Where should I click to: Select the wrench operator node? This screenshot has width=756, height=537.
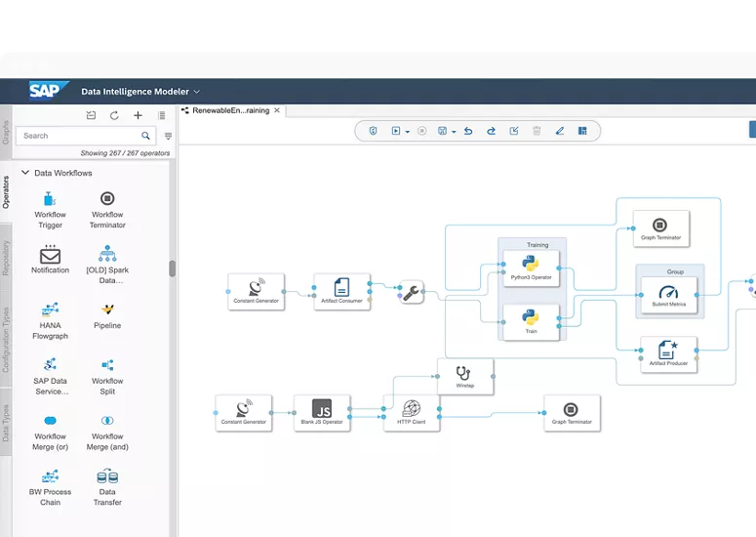(412, 292)
